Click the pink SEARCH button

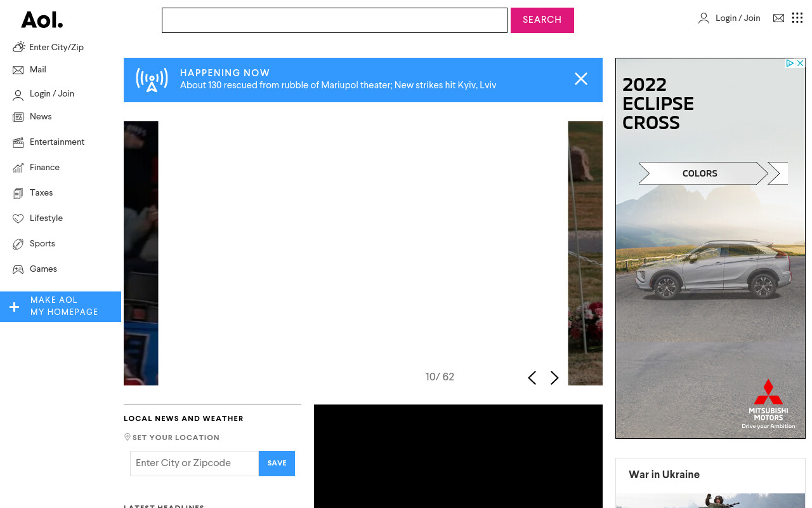click(542, 20)
